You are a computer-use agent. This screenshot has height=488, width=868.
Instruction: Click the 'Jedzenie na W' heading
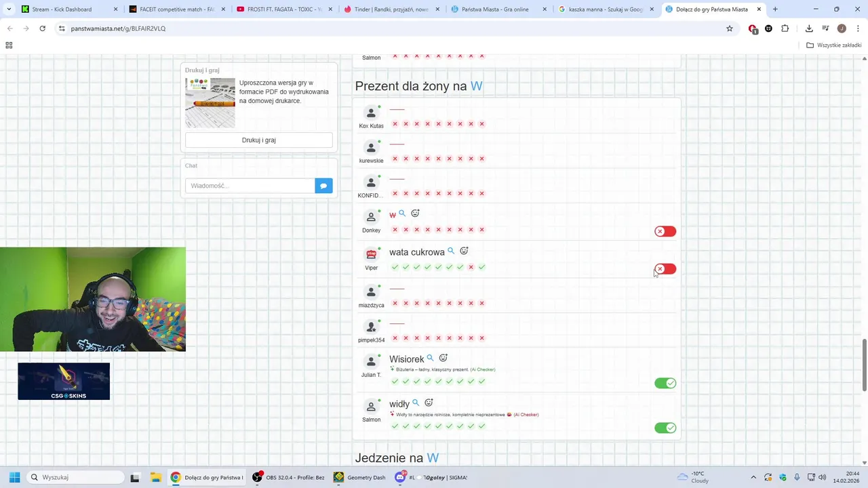coord(397,458)
